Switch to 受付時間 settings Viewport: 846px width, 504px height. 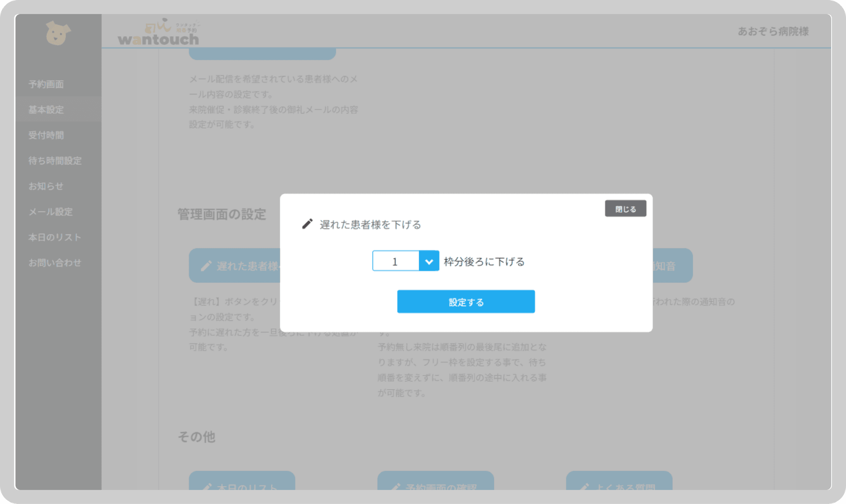46,135
